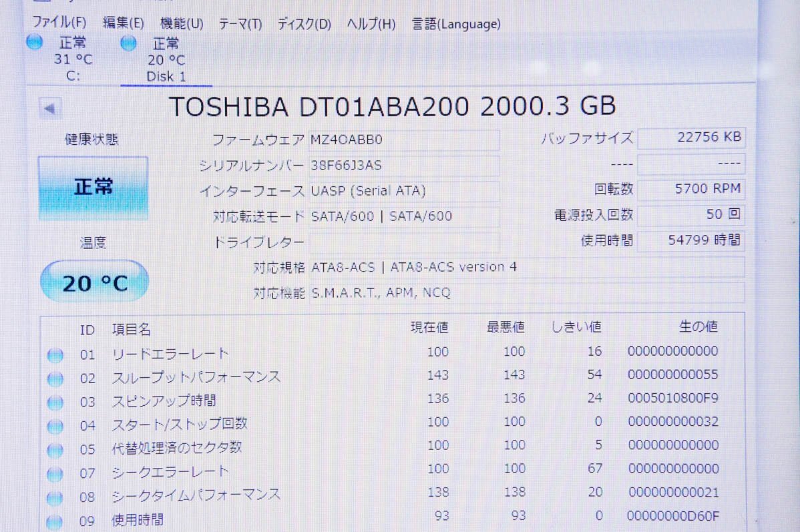Click the drive title TOSHIBA DT01ABA200 2000.3 GB
This screenshot has height=532, width=800.
coord(392,107)
